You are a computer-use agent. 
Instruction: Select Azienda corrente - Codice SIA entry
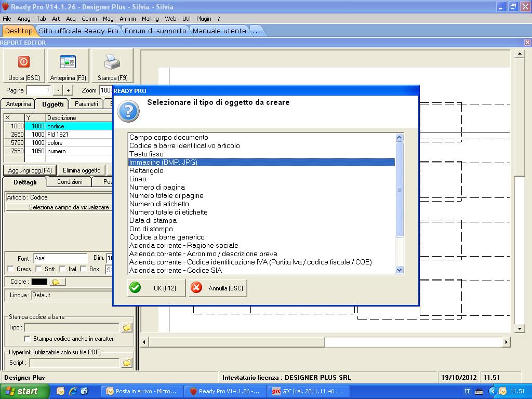(x=261, y=270)
